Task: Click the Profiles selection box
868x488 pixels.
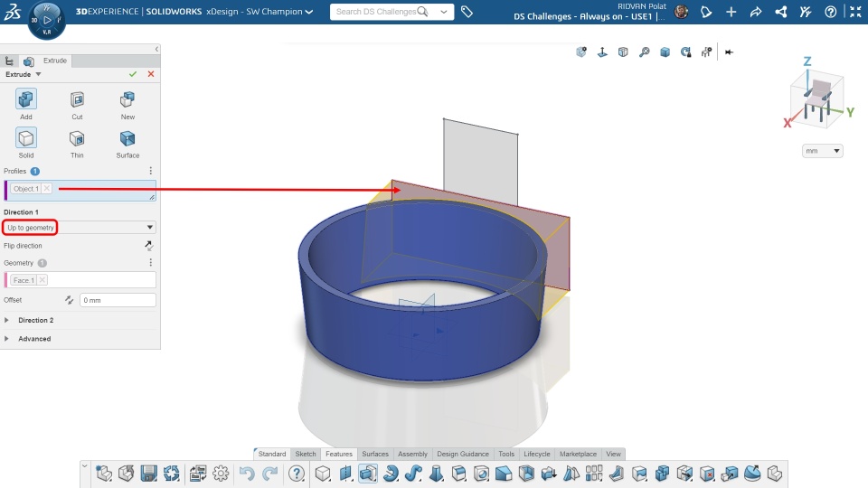Action: (x=80, y=191)
